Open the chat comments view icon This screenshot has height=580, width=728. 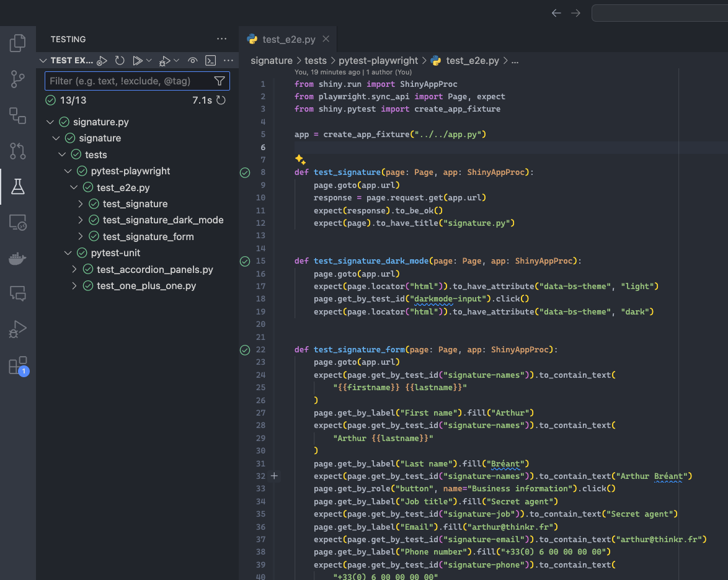(17, 293)
